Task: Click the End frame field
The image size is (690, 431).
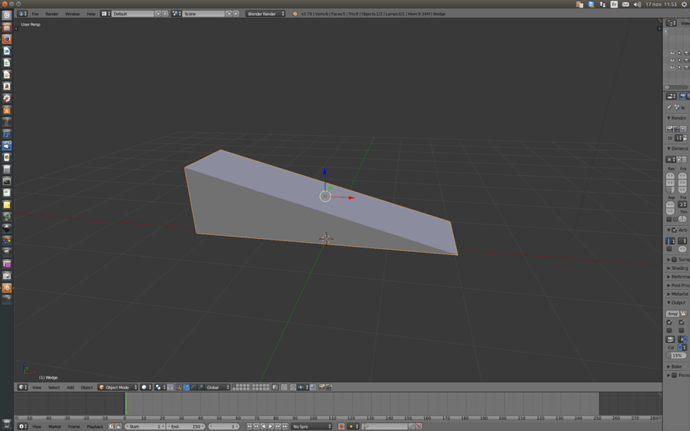Action: click(186, 426)
